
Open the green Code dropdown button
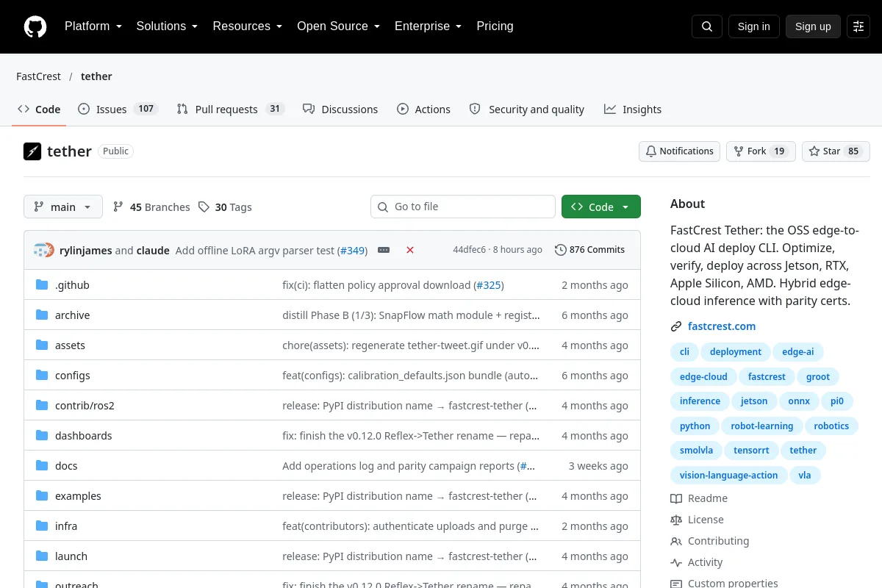tap(601, 207)
